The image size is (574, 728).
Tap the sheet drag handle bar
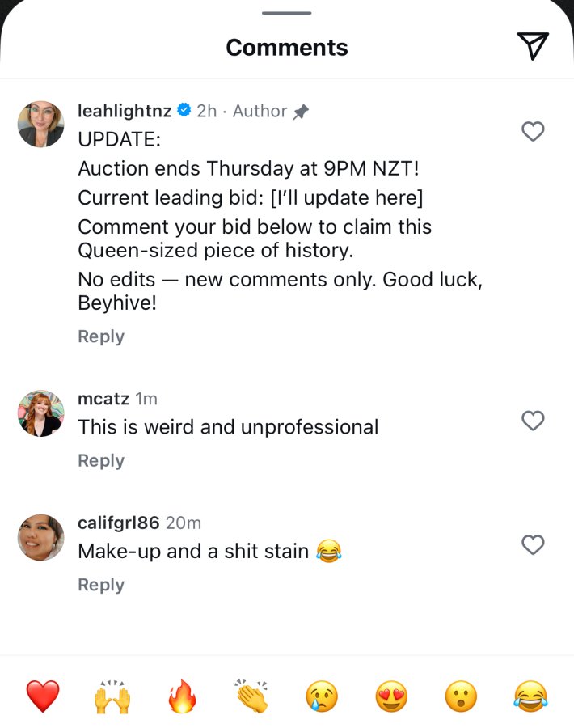(287, 12)
